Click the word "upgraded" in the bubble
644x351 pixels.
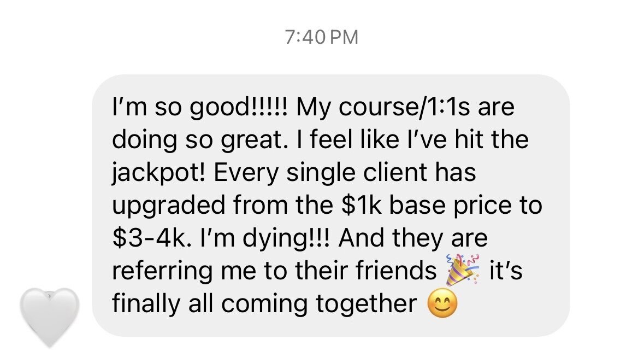click(x=168, y=206)
